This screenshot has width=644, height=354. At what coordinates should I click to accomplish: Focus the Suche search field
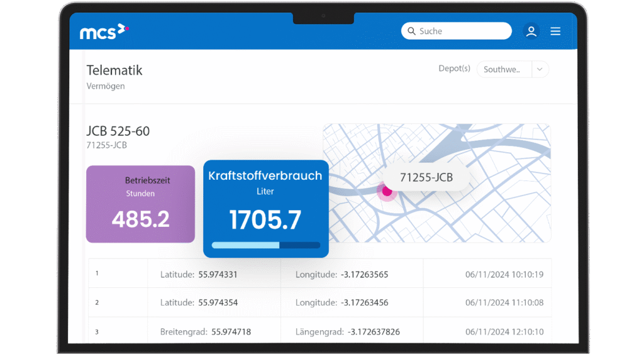click(457, 31)
